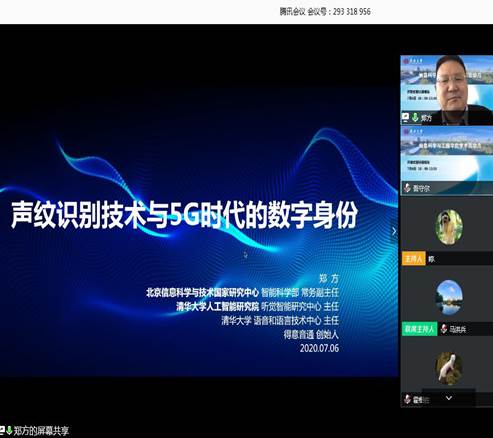The width and height of the screenshot is (493, 438).
Task: Click the host's yellow-dressed avatar picture
Action: pyautogui.click(x=449, y=227)
